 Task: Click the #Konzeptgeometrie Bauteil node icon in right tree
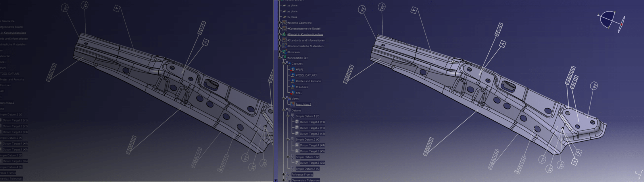284,28
